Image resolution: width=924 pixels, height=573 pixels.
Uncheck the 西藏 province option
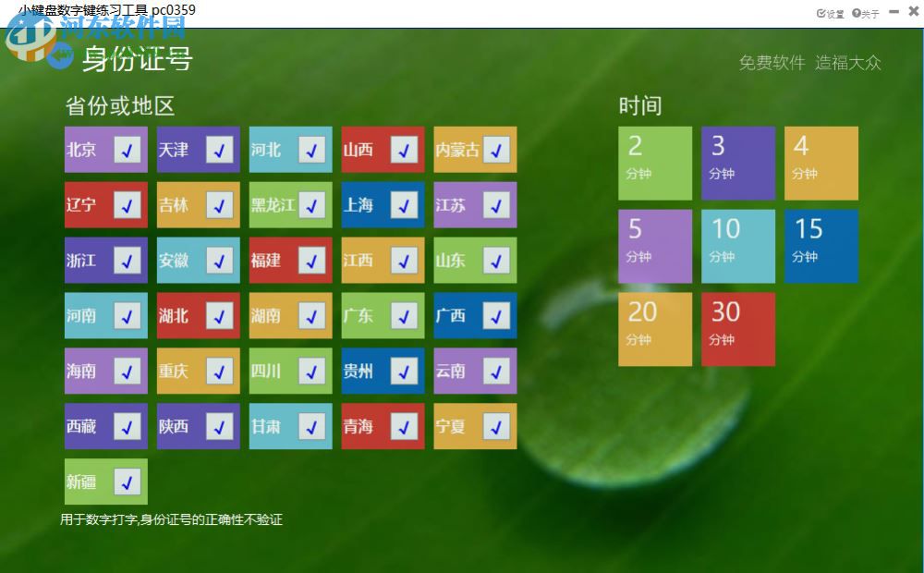point(128,426)
